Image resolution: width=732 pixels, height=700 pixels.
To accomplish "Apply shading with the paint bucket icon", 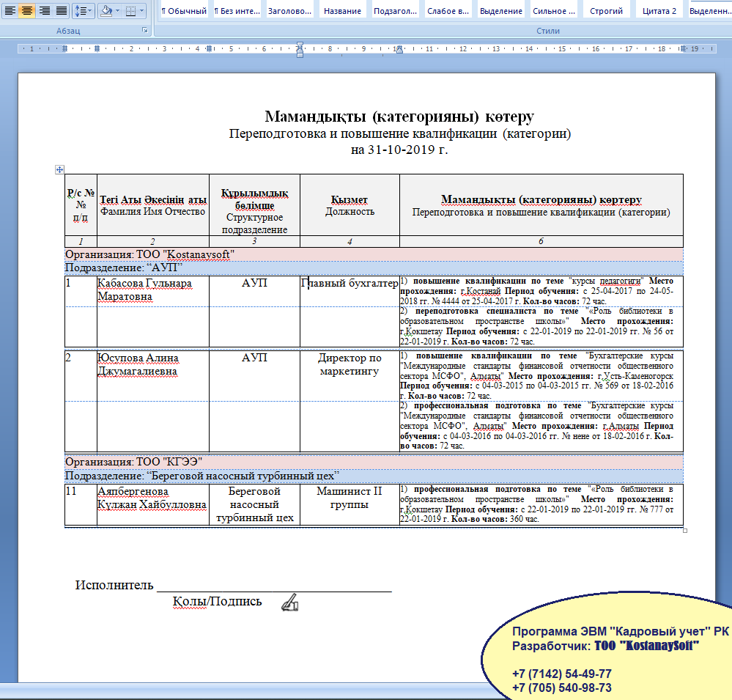I will [x=106, y=10].
